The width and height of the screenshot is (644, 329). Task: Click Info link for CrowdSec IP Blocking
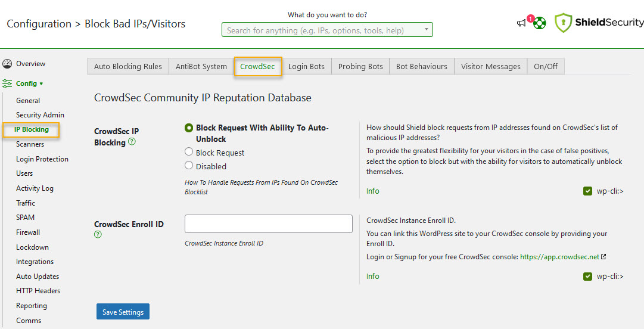(372, 191)
